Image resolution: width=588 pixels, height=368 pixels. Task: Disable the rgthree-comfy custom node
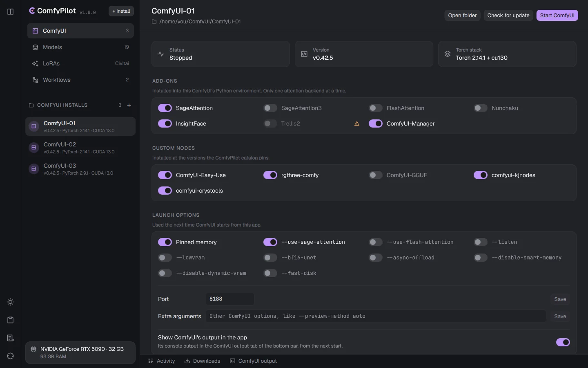tap(270, 175)
